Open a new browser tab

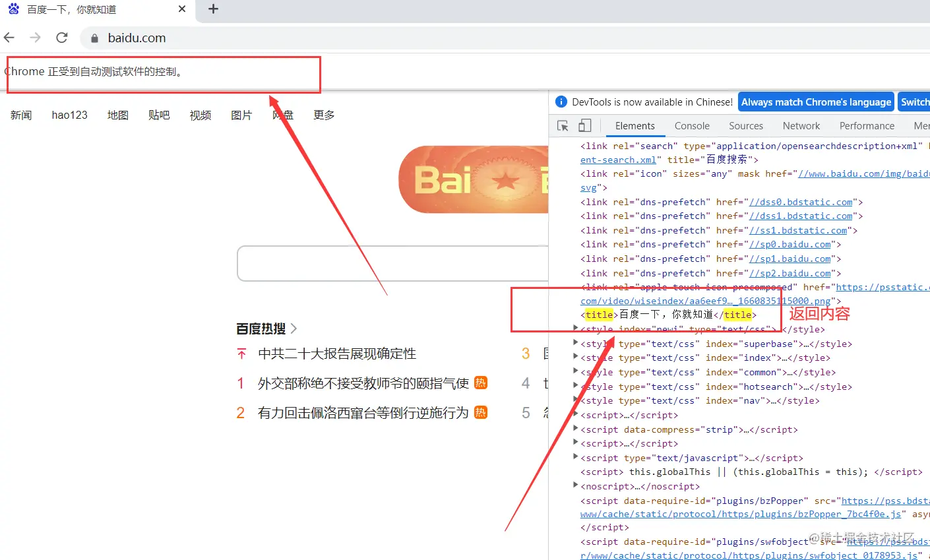[213, 9]
